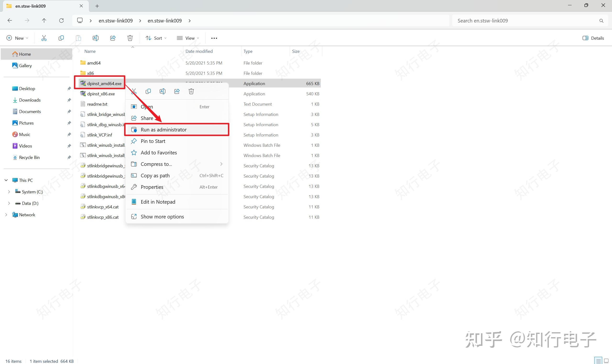Click the Refresh button beside the address bar

pos(61,21)
